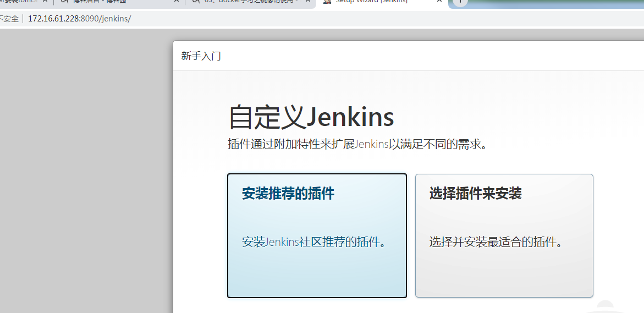Click the 选择并安装最适合的插件 description
Screen dimensions: 644x313
[496, 242]
